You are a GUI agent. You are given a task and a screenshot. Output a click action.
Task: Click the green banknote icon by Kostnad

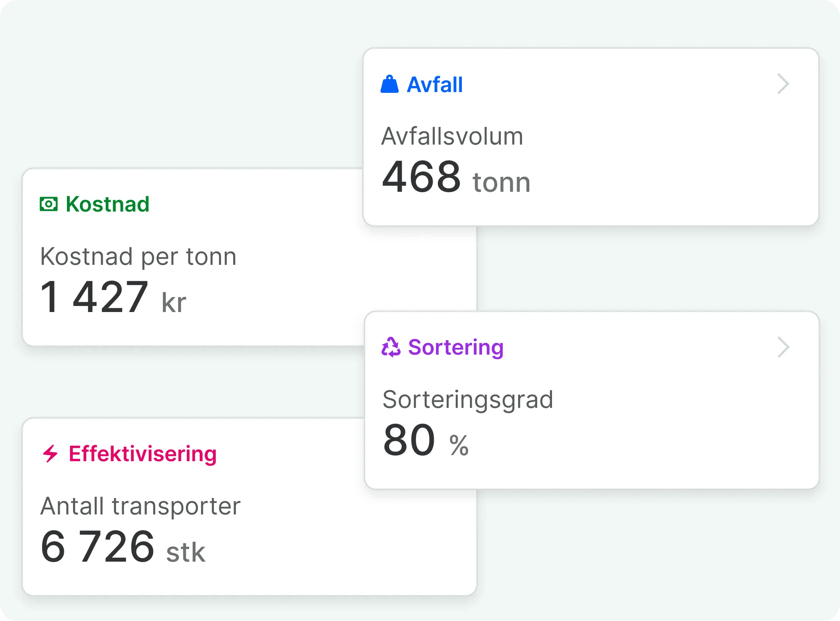(49, 204)
